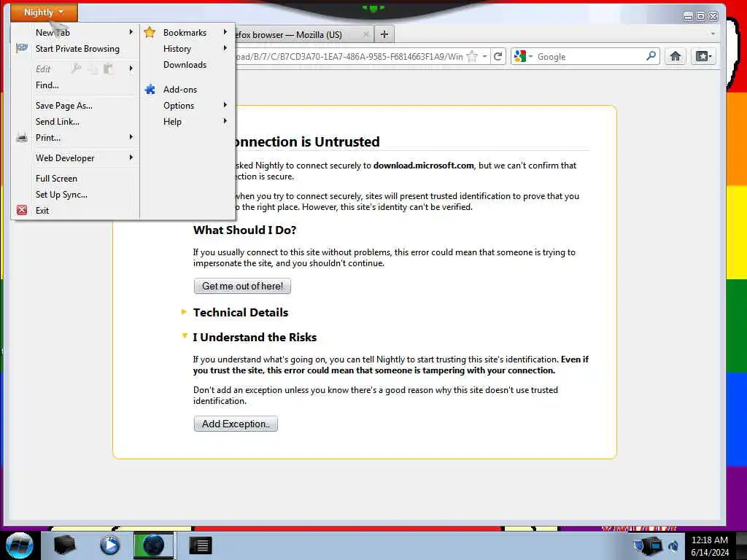The width and height of the screenshot is (747, 560).
Task: Click the network tray icon
Action: click(648, 545)
